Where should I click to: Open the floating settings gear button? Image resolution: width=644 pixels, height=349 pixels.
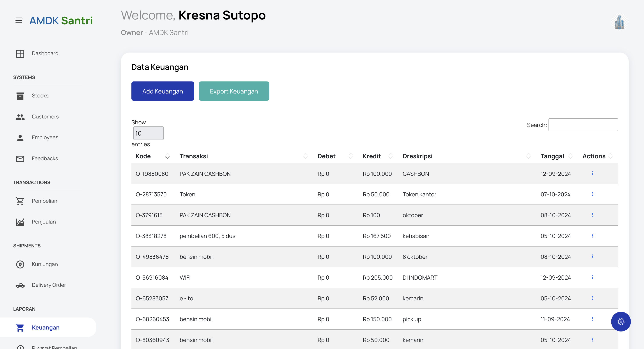pyautogui.click(x=621, y=321)
